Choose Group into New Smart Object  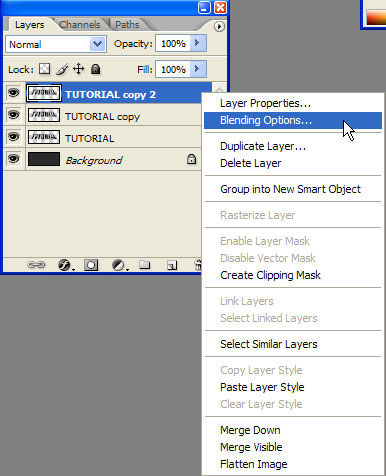tap(293, 189)
